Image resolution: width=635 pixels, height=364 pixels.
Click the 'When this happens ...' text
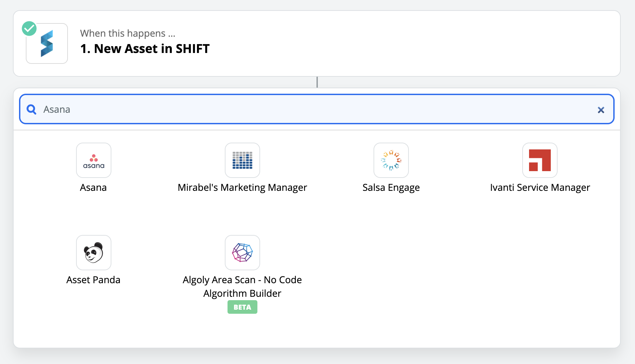[x=128, y=33]
